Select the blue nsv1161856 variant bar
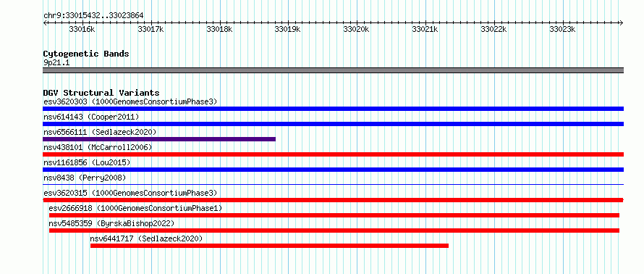 tap(333, 170)
